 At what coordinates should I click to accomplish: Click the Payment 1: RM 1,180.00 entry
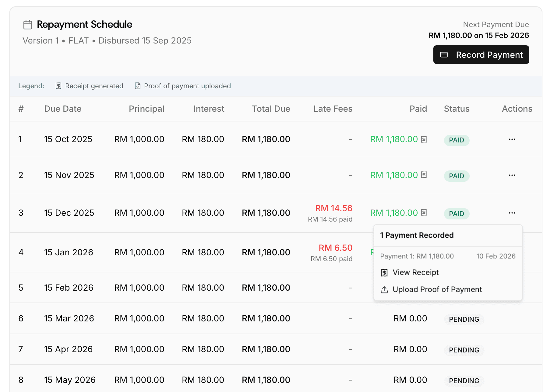[417, 256]
